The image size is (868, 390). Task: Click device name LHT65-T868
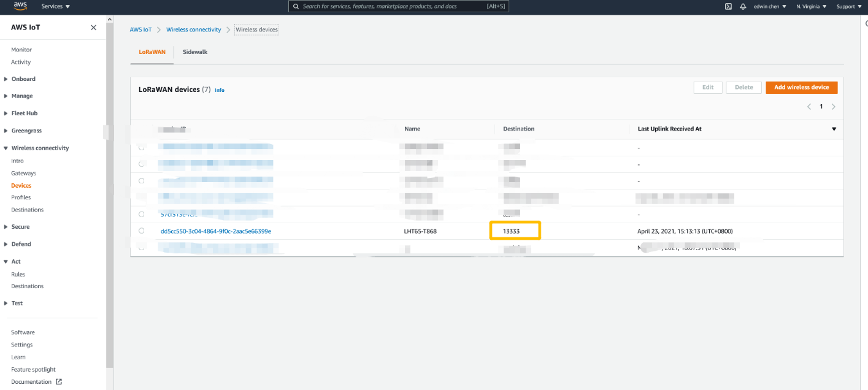click(x=420, y=231)
